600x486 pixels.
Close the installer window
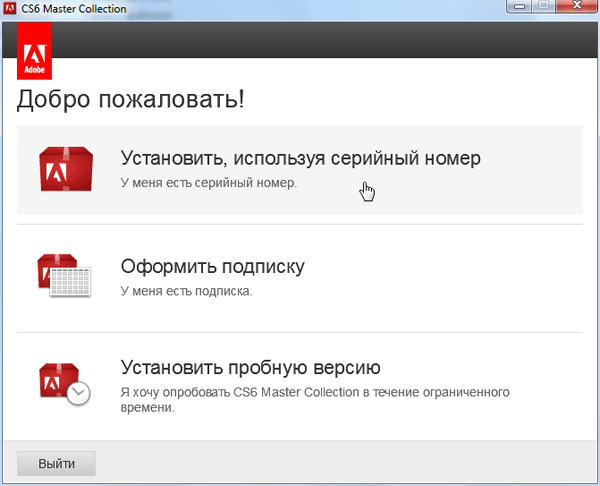(577, 7)
